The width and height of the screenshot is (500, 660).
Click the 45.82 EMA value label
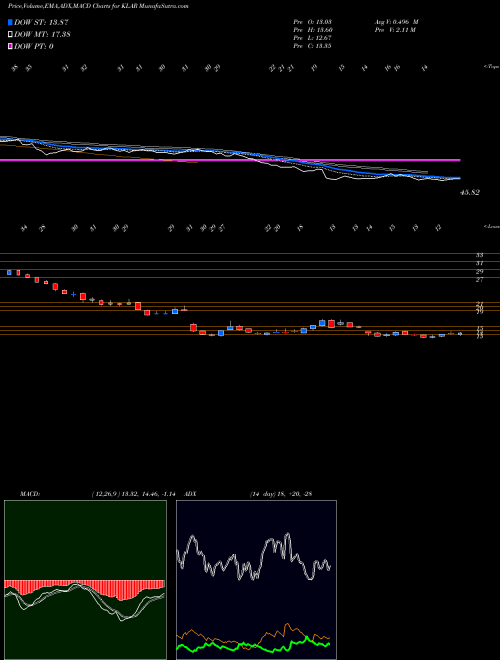470,192
